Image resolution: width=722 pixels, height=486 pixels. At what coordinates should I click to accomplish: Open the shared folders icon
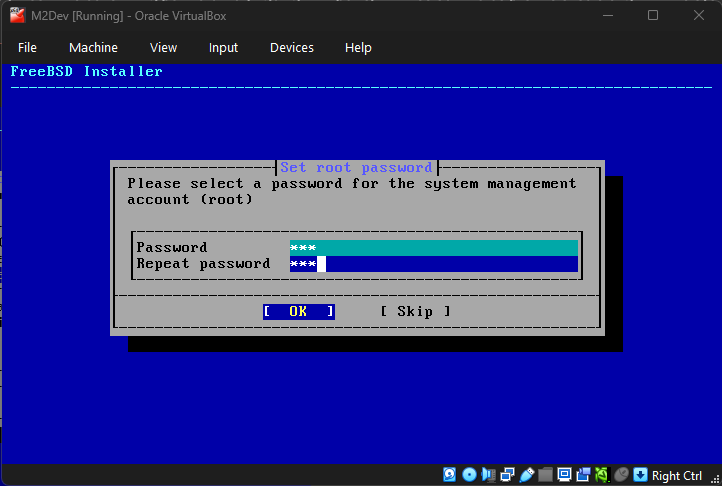[545, 475]
